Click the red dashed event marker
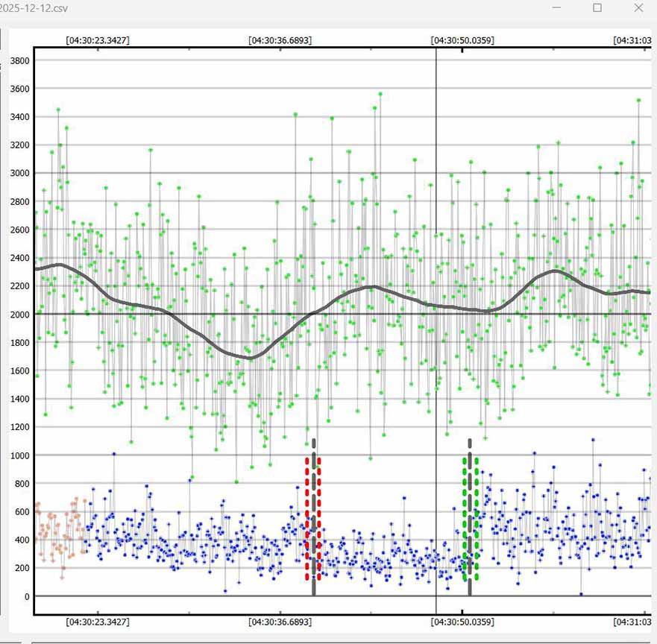Screen dimensions: 657x644 click(307, 522)
